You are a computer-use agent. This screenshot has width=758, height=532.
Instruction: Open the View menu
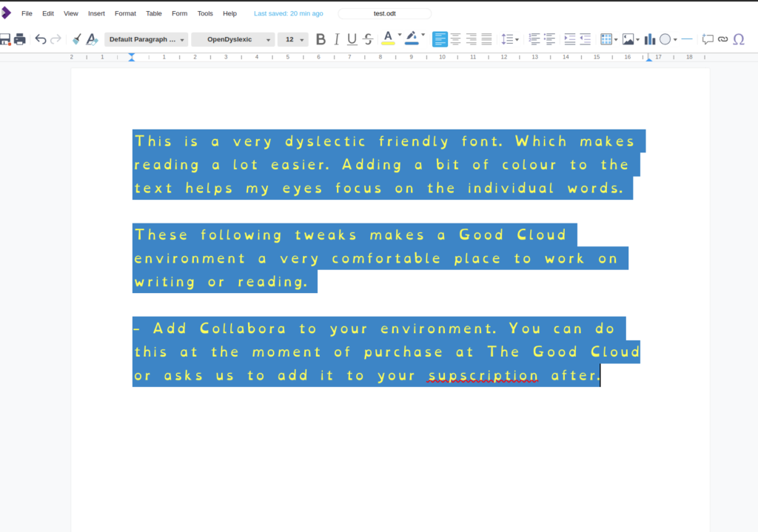70,13
